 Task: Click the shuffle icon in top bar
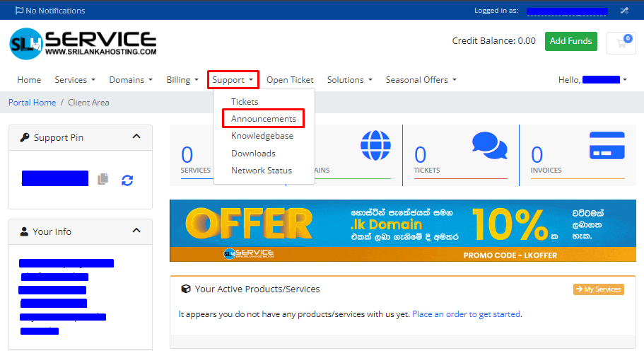(x=624, y=11)
